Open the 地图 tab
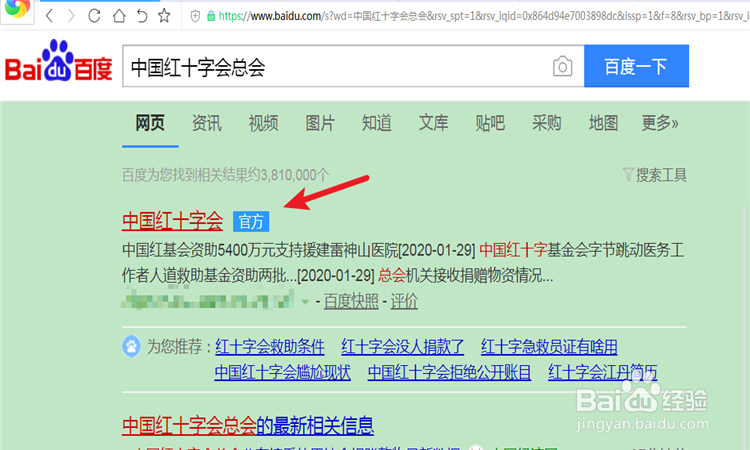Screen dimensions: 750x450 [x=603, y=123]
